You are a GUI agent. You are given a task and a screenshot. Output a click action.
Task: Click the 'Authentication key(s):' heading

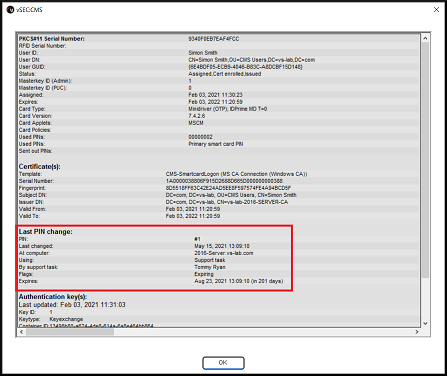pyautogui.click(x=53, y=296)
